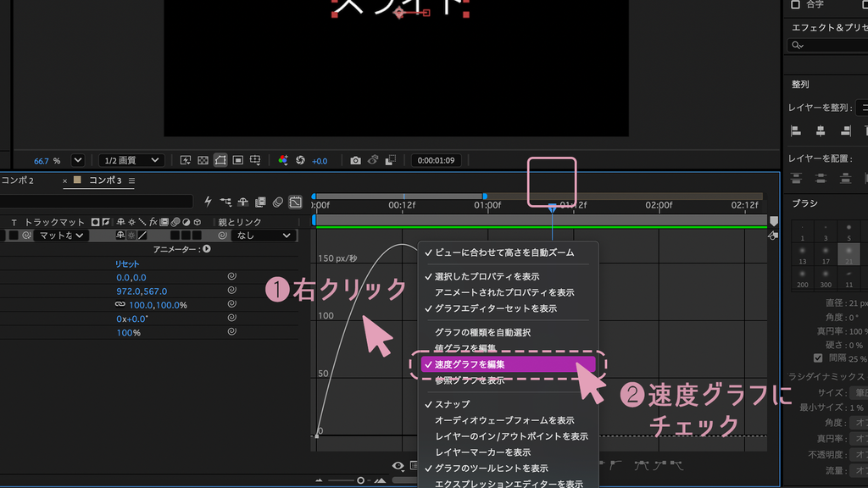Open the なし parent link dropdown
Image resolution: width=868 pixels, height=488 pixels.
coord(264,236)
